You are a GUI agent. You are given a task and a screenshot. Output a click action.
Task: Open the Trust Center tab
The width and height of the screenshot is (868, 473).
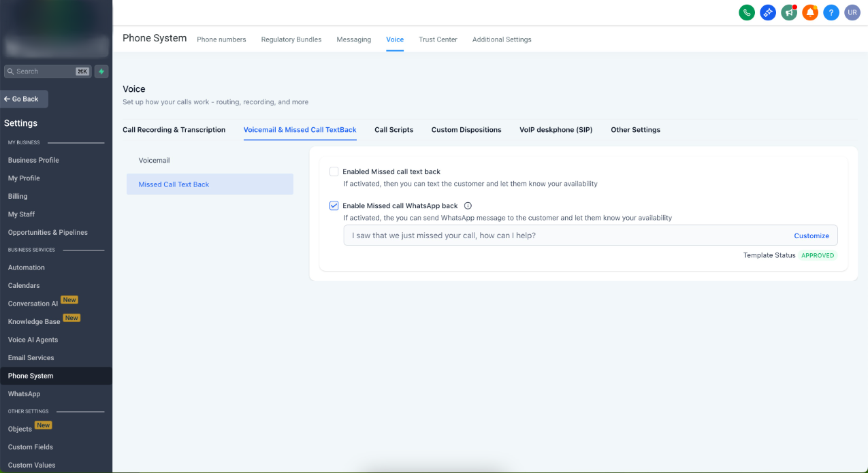pyautogui.click(x=438, y=39)
